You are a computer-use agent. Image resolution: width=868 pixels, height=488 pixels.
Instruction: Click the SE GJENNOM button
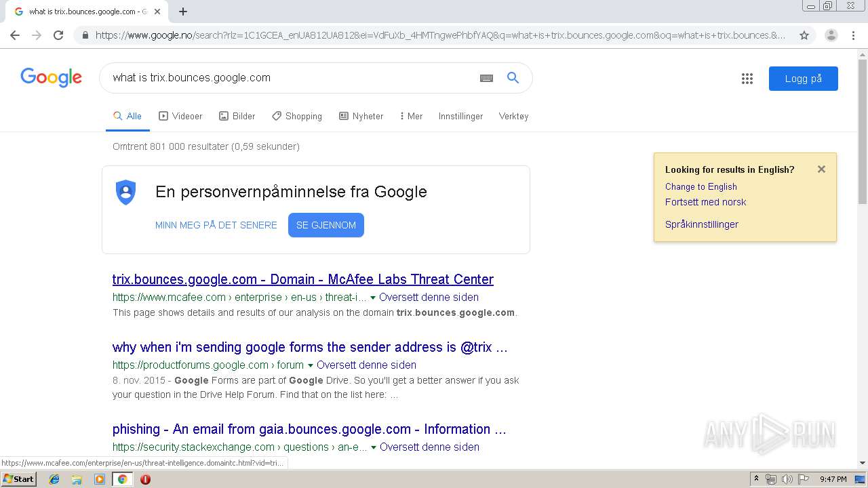[x=326, y=225]
